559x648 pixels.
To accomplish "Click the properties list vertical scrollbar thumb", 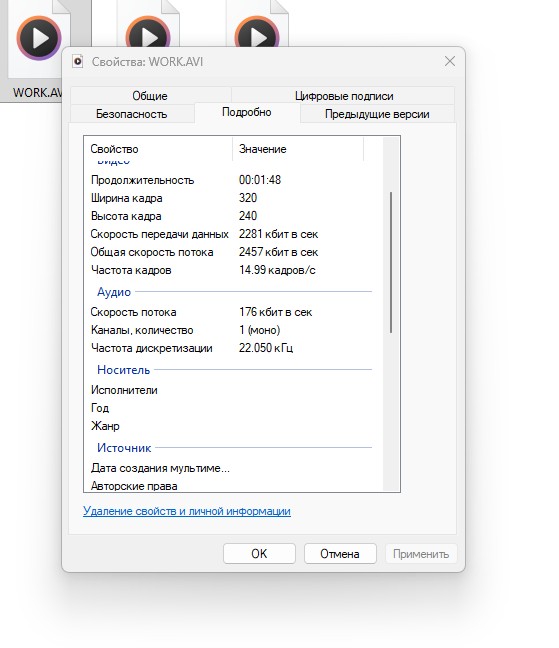I will 391,262.
